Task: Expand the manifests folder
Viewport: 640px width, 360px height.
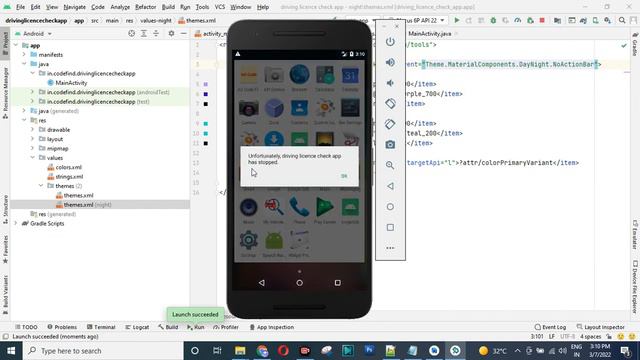Action: [x=24, y=55]
